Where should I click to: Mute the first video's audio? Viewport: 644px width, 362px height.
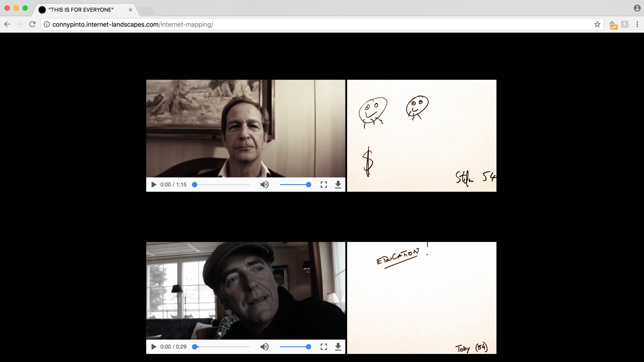pos(264,185)
